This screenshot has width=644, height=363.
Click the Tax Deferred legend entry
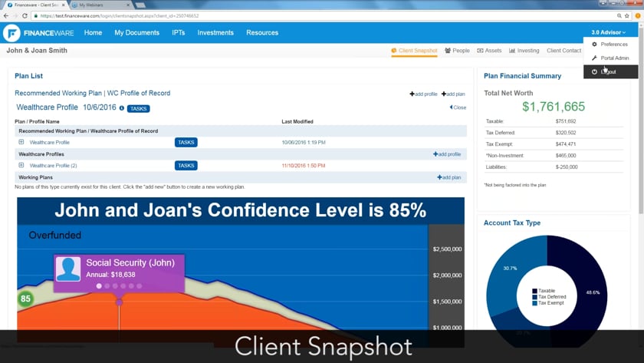click(x=549, y=297)
